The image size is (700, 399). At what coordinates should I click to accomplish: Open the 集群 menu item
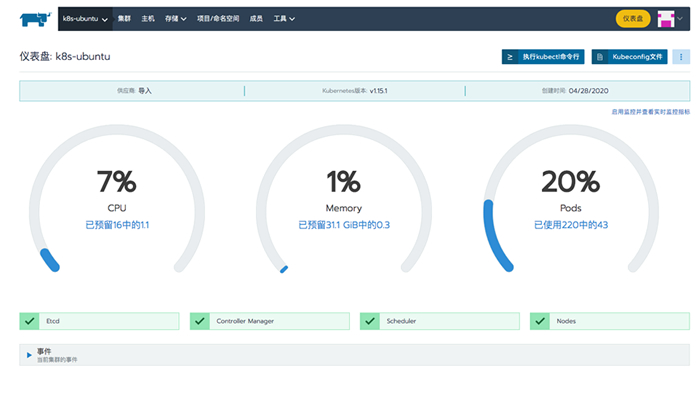pyautogui.click(x=124, y=19)
